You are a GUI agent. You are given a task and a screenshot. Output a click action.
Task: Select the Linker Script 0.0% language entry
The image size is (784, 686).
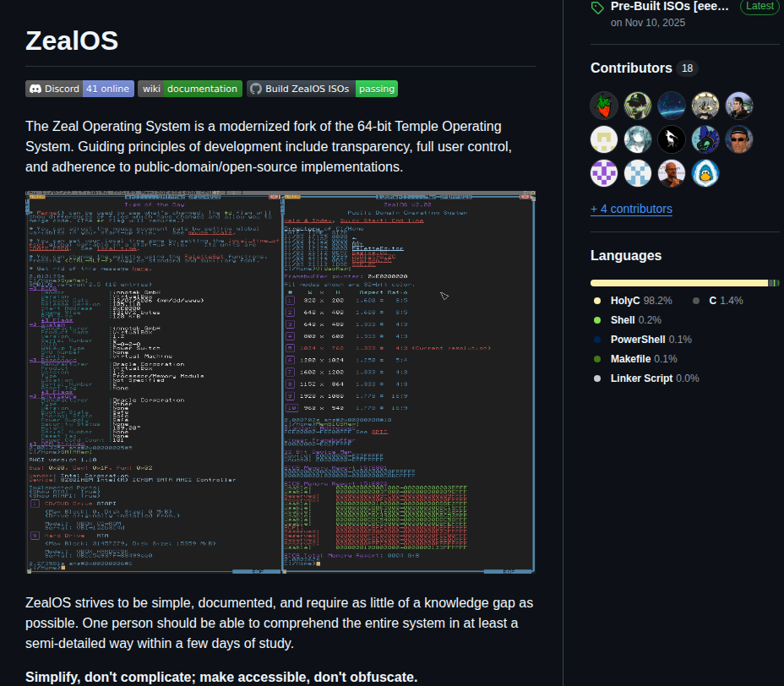646,378
